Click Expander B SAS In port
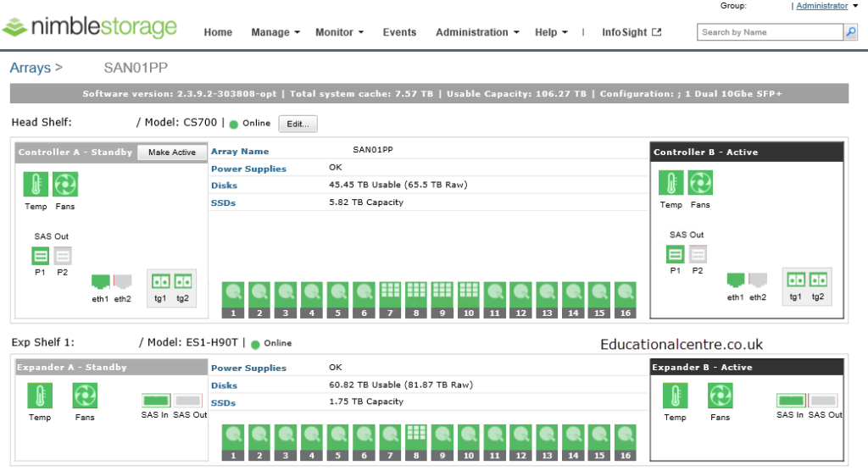The height and width of the screenshot is (471, 868). pos(791,400)
